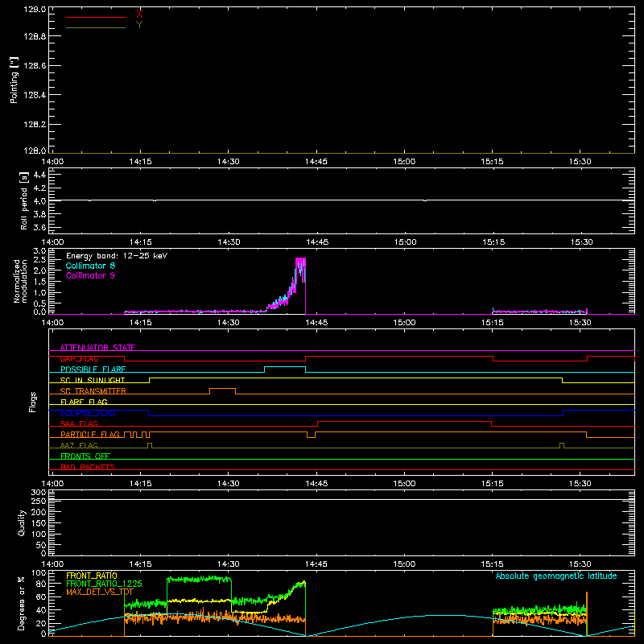Click the 'Energy band: 12-25 keV' label
Viewport: 644px width, 644px height.
point(117,256)
